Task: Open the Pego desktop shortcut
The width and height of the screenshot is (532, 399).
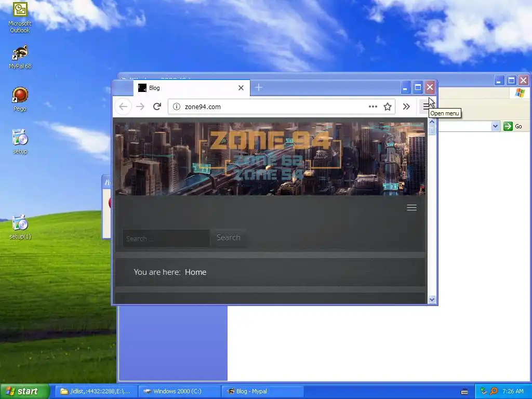Action: pos(20,99)
